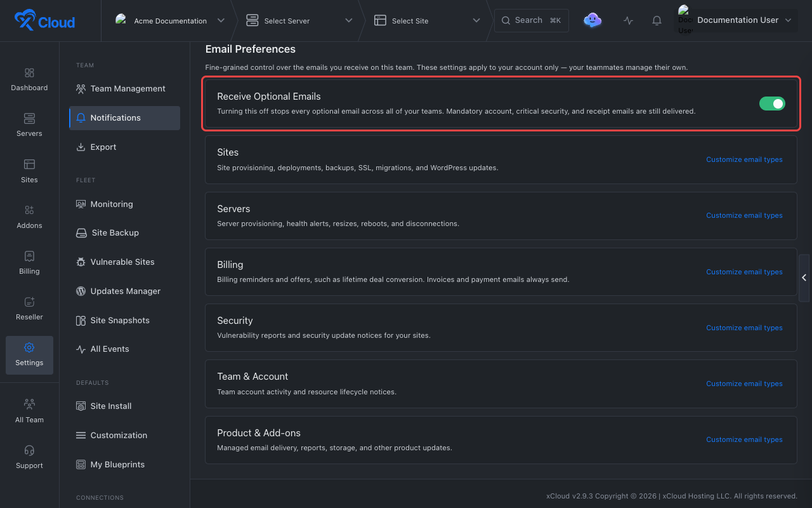The image size is (812, 508).
Task: Customize email types for Billing
Action: coord(744,272)
